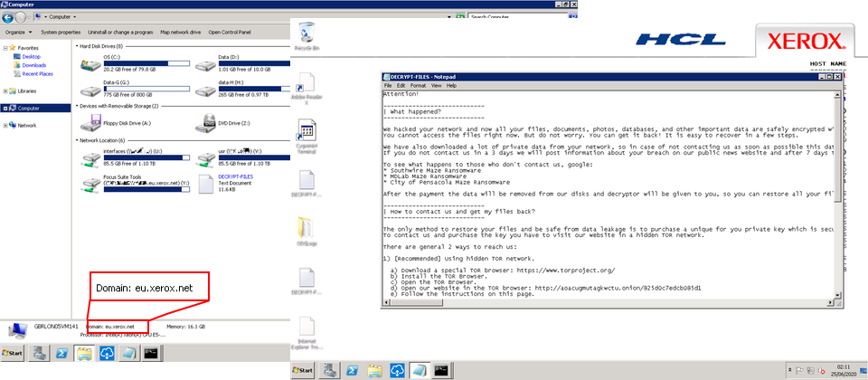
Task: Click Command Prompt icon in Notepad desktop's taskbar
Action: coord(442,370)
